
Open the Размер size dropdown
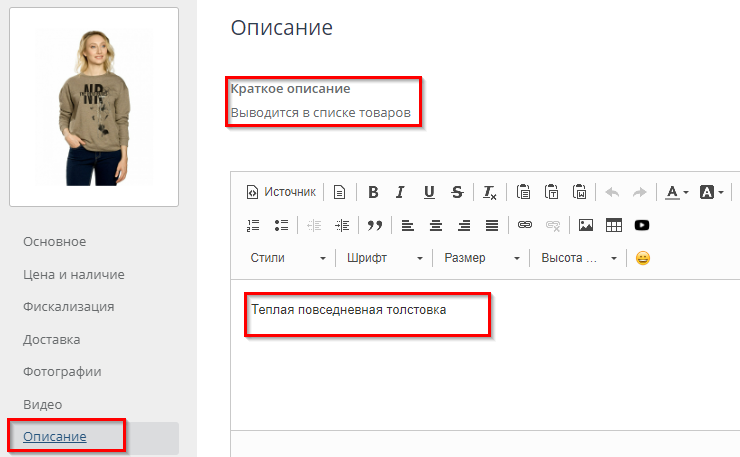[482, 258]
